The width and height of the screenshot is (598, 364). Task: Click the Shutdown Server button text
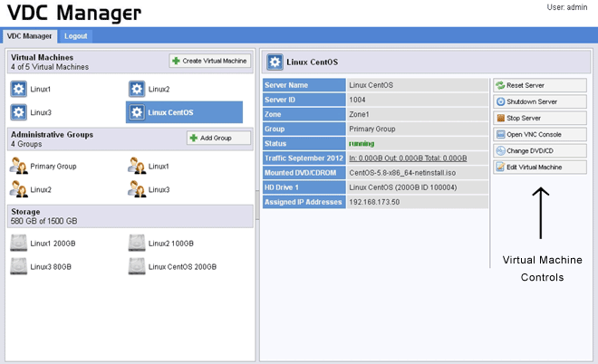532,101
